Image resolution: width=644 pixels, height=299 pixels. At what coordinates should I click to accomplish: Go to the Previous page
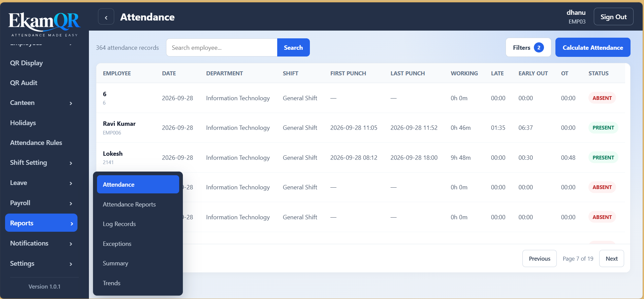pos(539,259)
